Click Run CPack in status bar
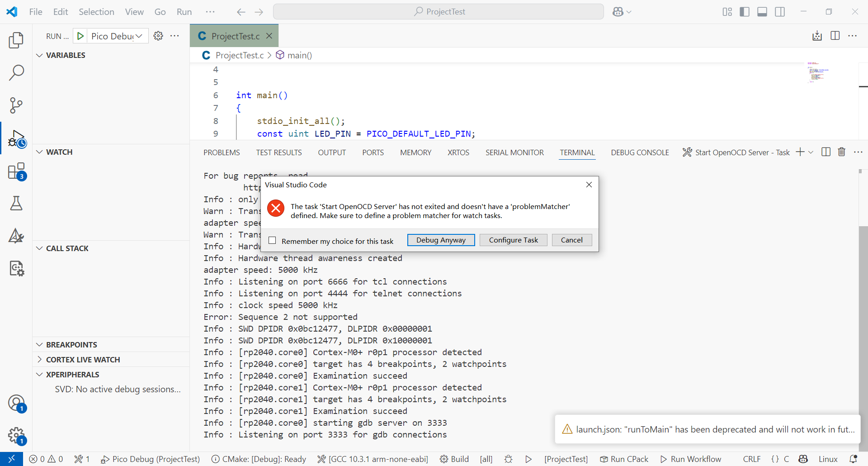This screenshot has width=868, height=466. (624, 459)
